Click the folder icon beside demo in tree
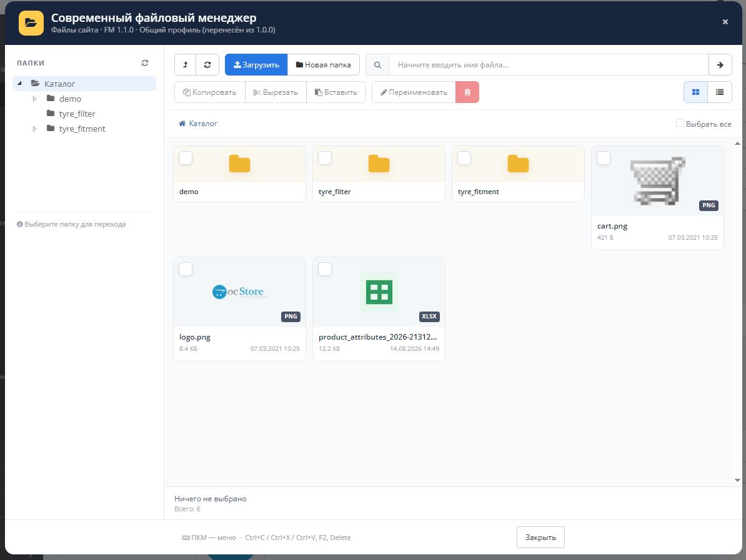The height and width of the screenshot is (560, 746). pos(51,99)
